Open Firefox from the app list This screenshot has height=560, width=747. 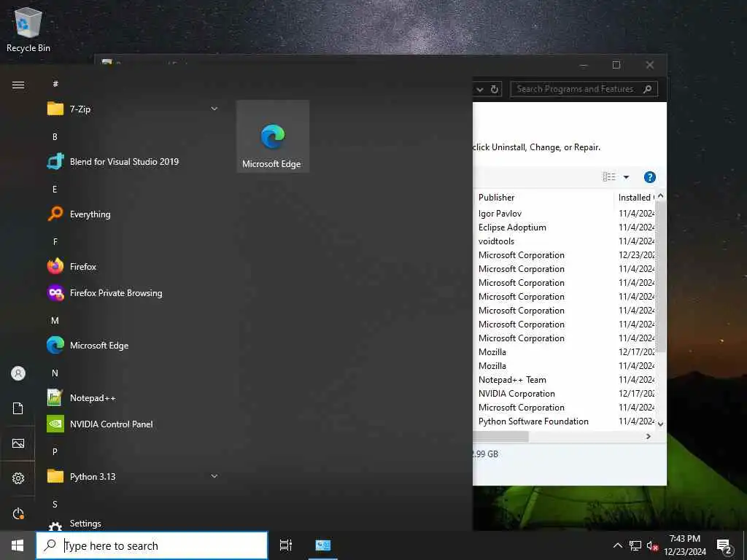pos(133,267)
